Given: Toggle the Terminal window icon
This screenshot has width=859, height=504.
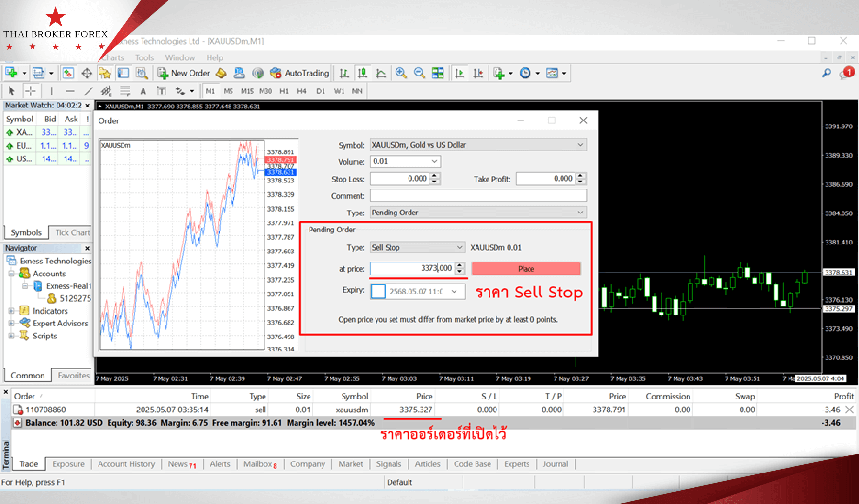Looking at the screenshot, I should [x=123, y=73].
